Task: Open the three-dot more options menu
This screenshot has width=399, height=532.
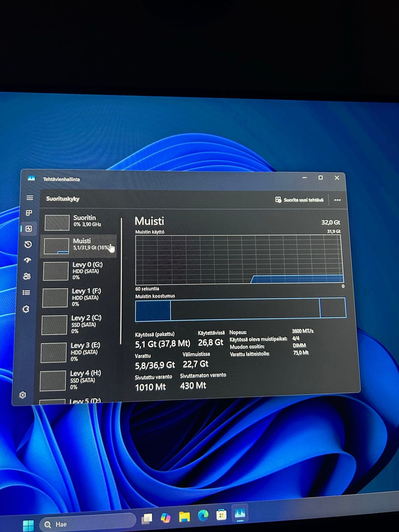Action: coord(337,200)
